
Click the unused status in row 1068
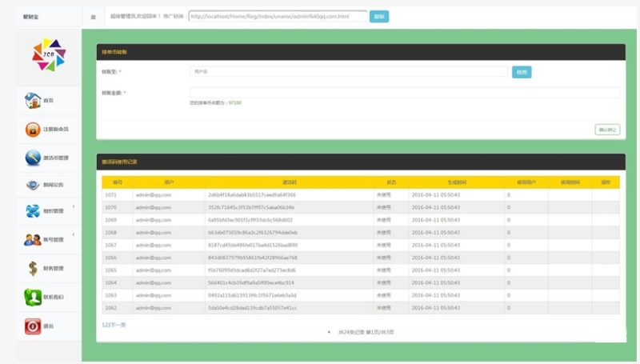pyautogui.click(x=384, y=233)
